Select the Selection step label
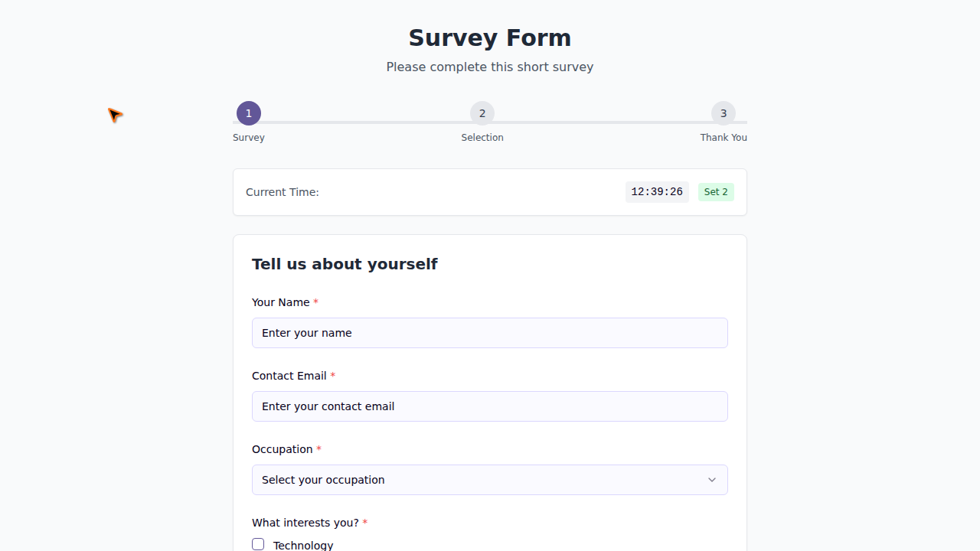 [x=482, y=138]
